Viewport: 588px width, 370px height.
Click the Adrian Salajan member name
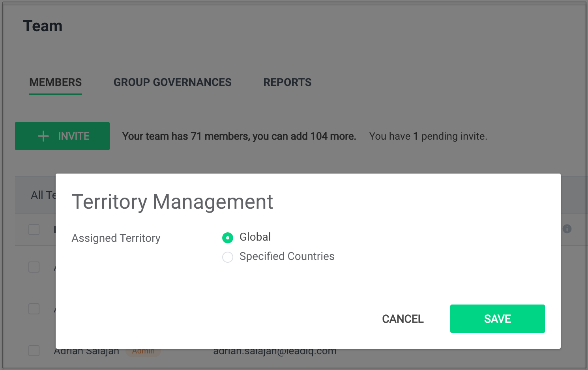pyautogui.click(x=86, y=351)
